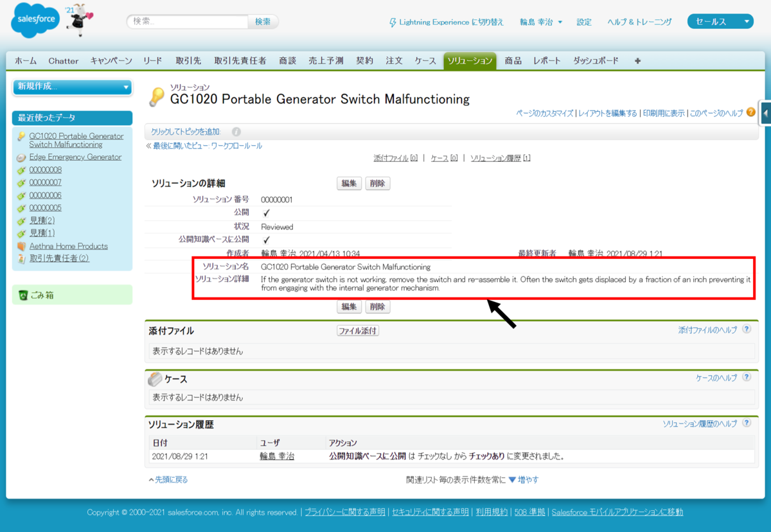Open the ダッシュボード tab
This screenshot has width=771, height=532.
(x=596, y=60)
